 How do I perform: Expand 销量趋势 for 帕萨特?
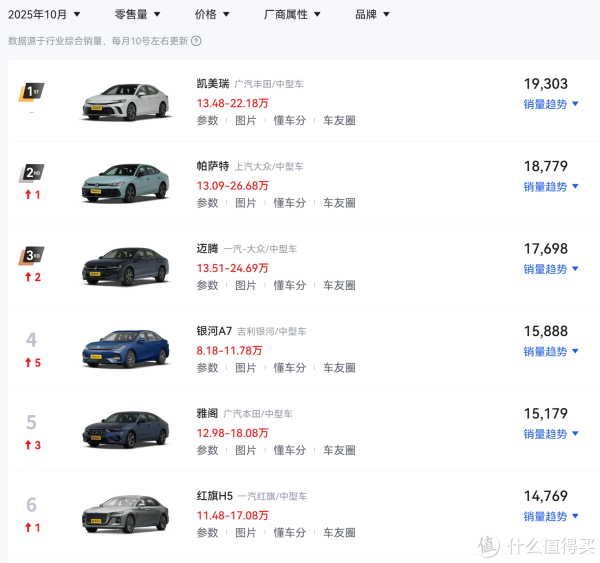click(551, 187)
